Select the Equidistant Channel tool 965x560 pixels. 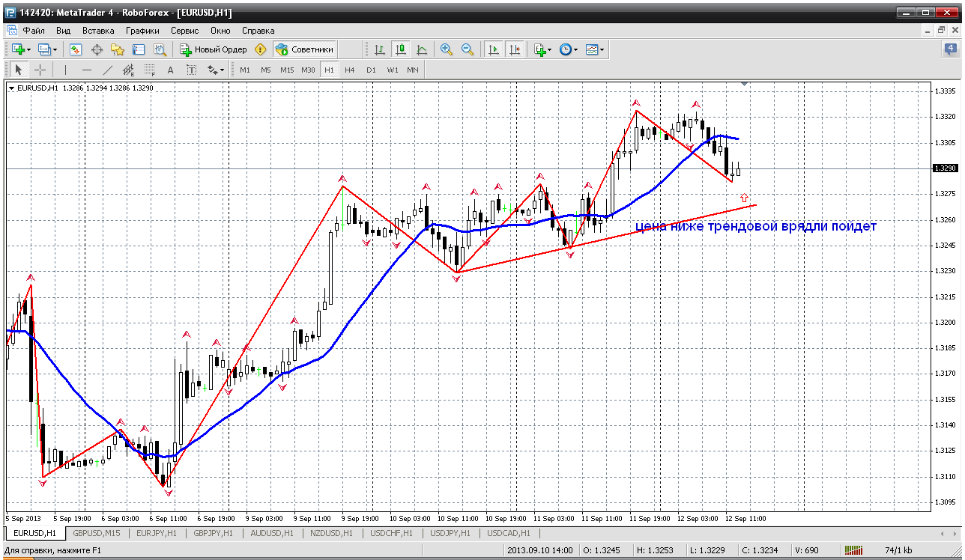pyautogui.click(x=129, y=70)
